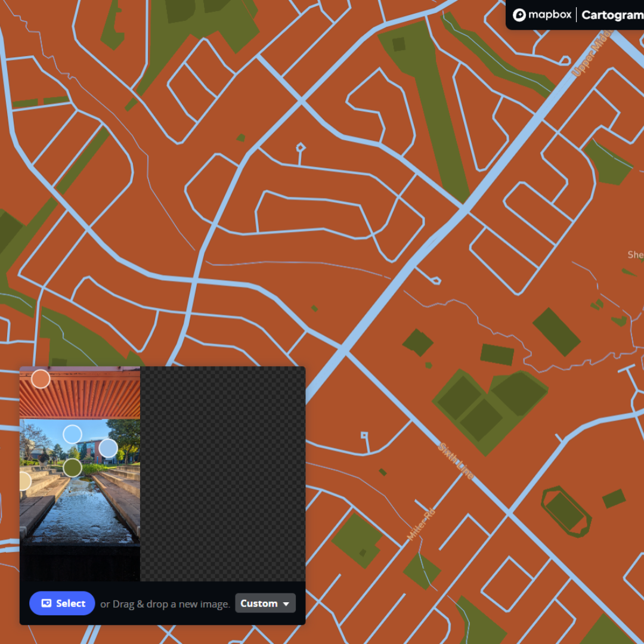Click the Upper Middle road label
Screen dimensions: 644x644
[x=592, y=55]
